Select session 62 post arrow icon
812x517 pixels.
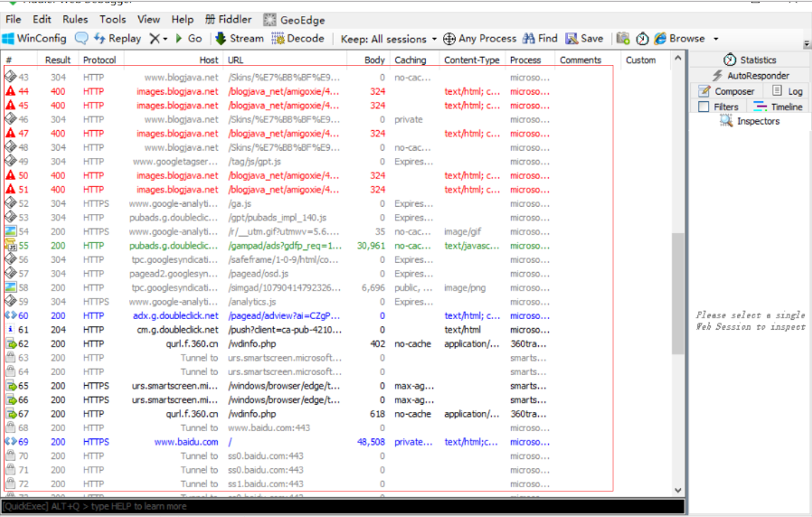[x=10, y=343]
